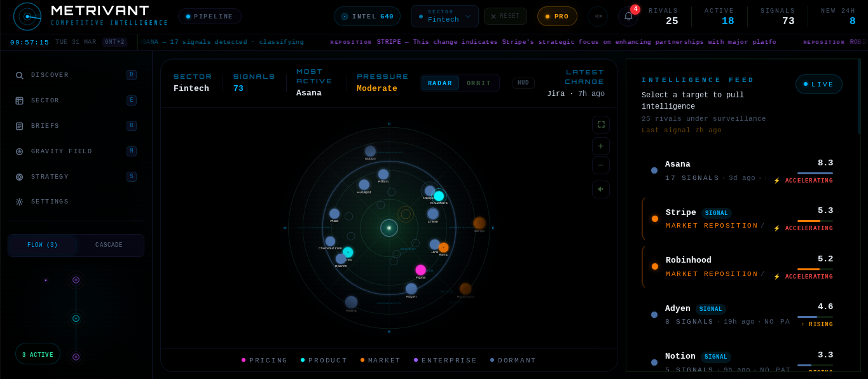Click the GMT+2 timezone badge
This screenshot has width=868, height=379.
point(115,42)
